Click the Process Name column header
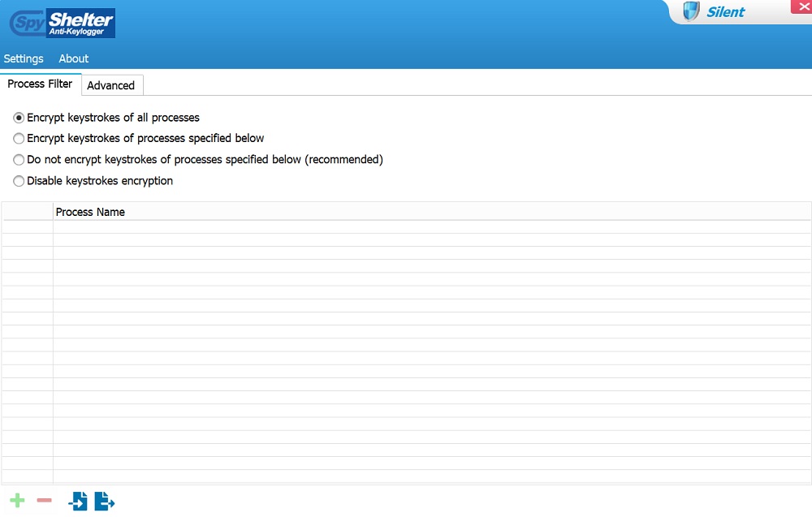This screenshot has width=812, height=517. coord(90,211)
